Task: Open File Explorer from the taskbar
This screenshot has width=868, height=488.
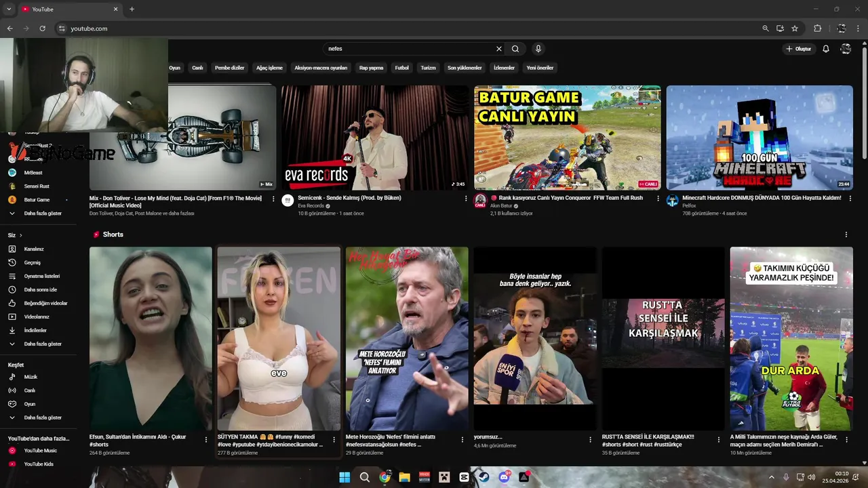Action: coord(405,477)
